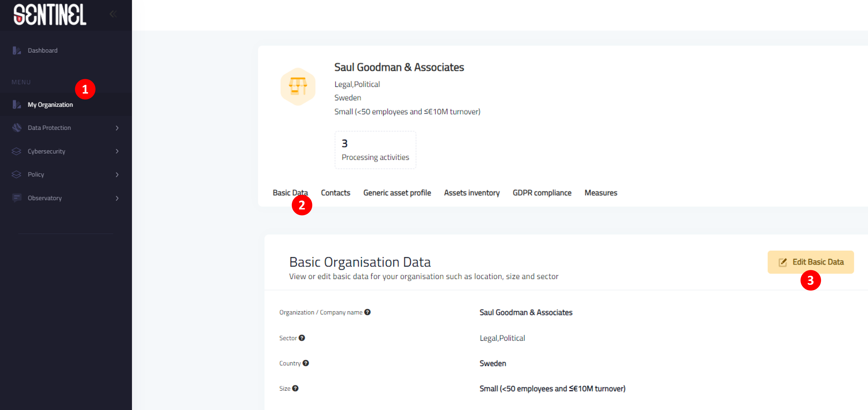Click Size value in data table
The width and height of the screenshot is (868, 410).
[552, 389]
